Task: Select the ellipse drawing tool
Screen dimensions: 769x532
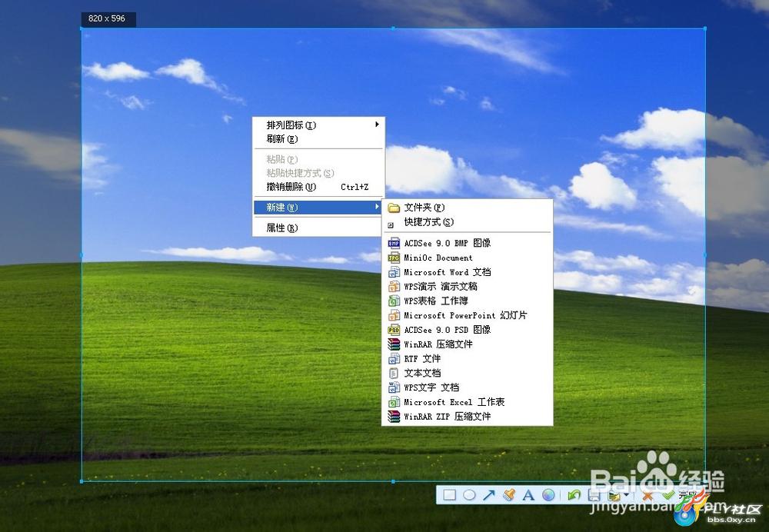Action: [469, 495]
